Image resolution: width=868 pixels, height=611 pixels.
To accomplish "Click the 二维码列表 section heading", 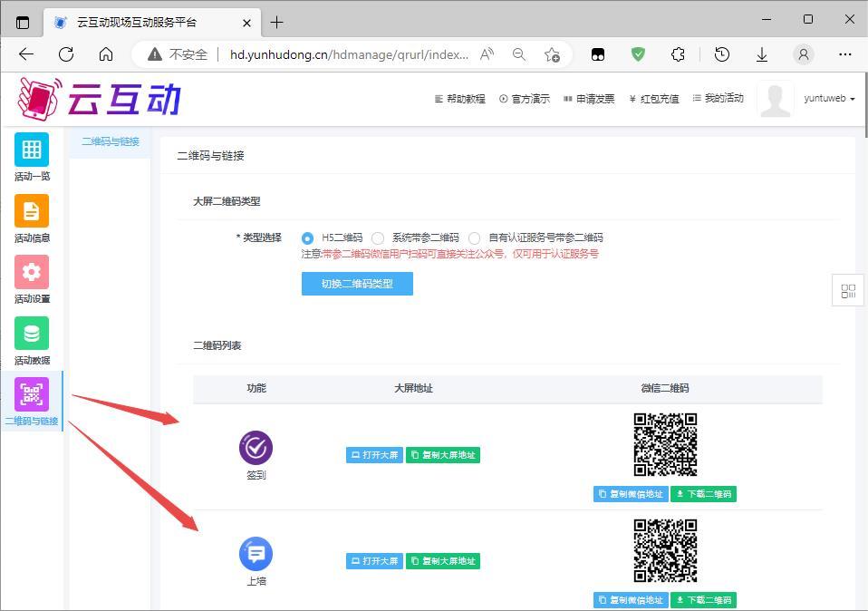I will [x=217, y=345].
